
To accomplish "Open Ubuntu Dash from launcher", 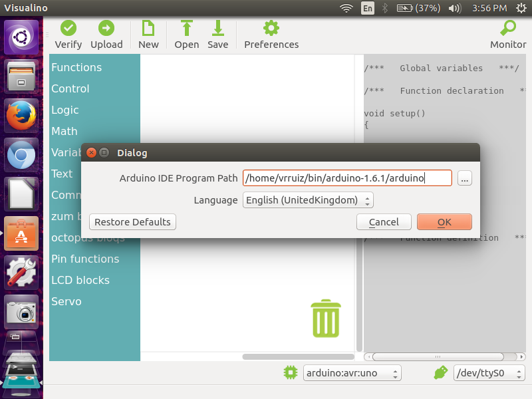I will [21, 37].
